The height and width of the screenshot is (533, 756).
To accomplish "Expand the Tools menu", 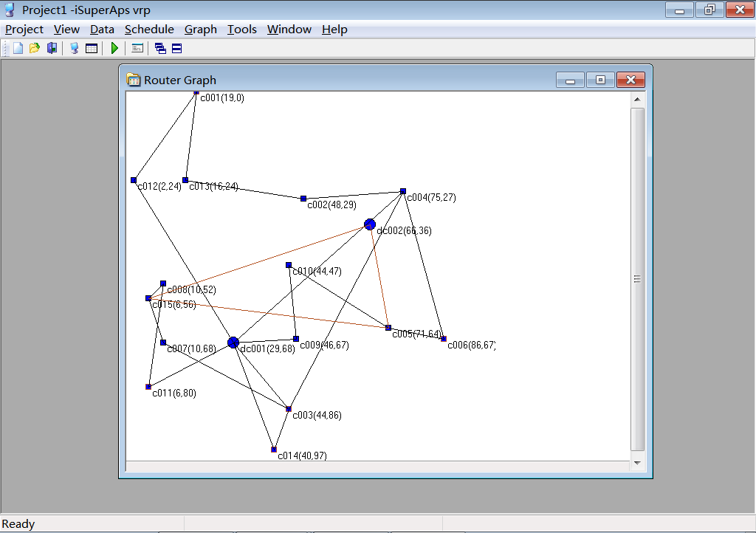I will [241, 30].
